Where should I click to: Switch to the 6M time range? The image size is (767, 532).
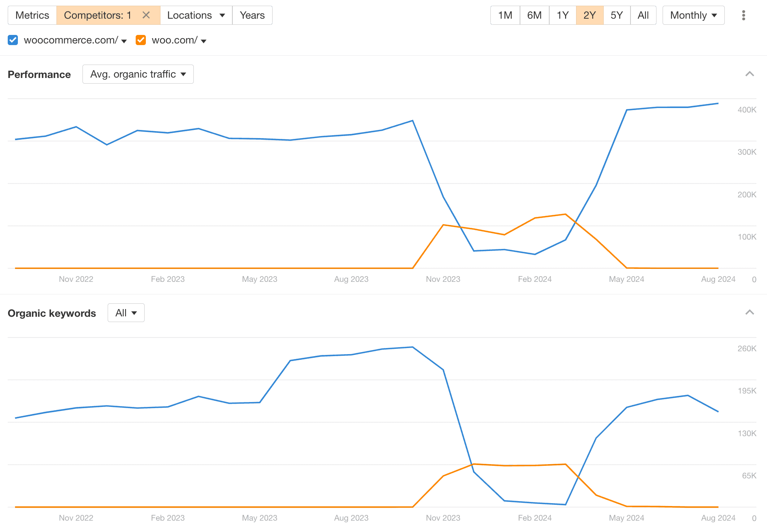pyautogui.click(x=534, y=15)
